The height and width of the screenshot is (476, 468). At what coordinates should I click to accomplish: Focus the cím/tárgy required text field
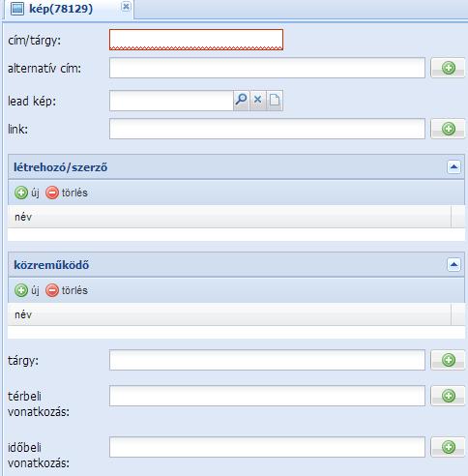196,40
